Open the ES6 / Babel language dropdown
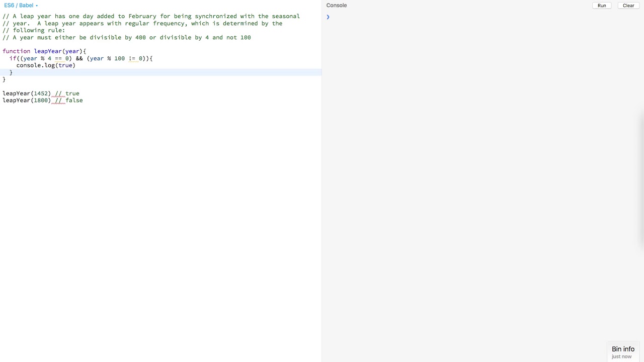Viewport: 644px width, 362px height. (x=21, y=6)
